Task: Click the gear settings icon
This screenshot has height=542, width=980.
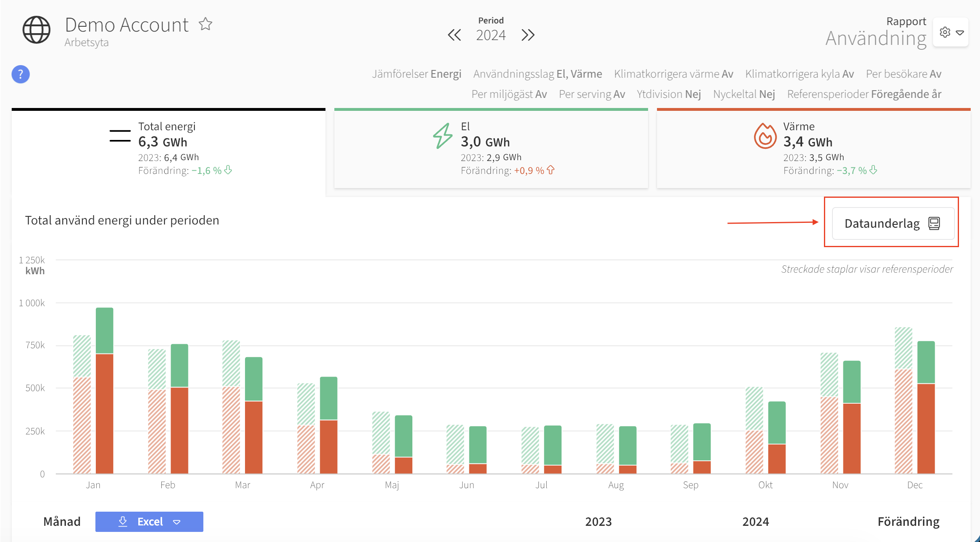Action: click(945, 32)
